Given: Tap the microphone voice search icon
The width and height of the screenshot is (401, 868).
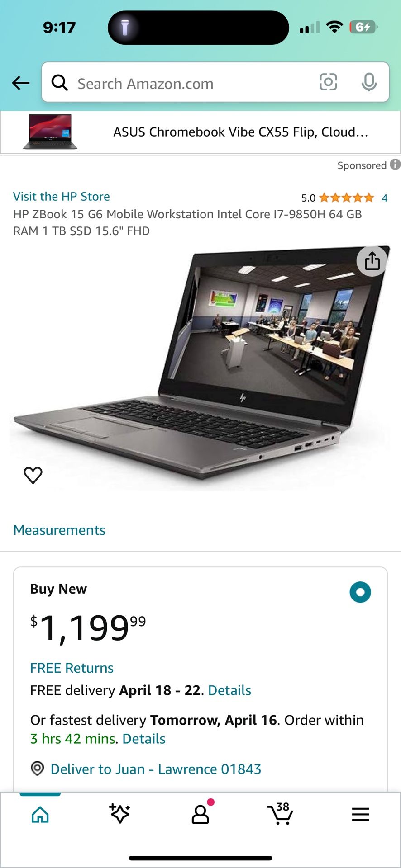Looking at the screenshot, I should [369, 82].
